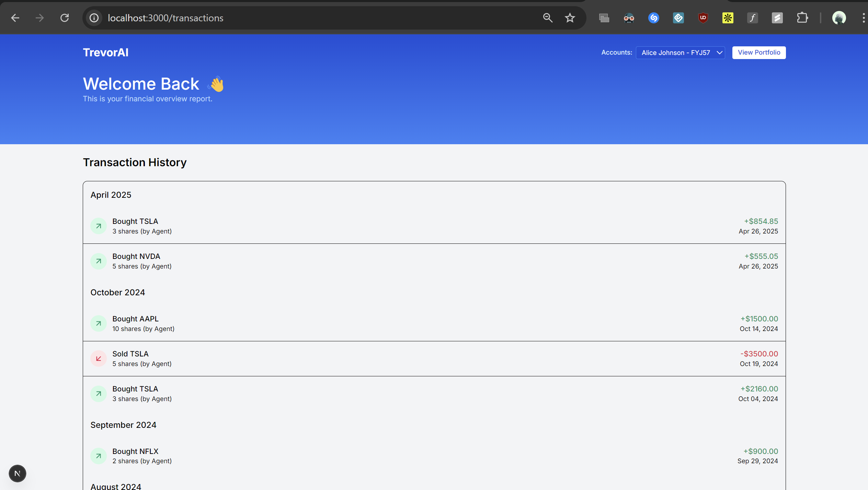Click the uBlock Origin shield icon

coord(703,18)
